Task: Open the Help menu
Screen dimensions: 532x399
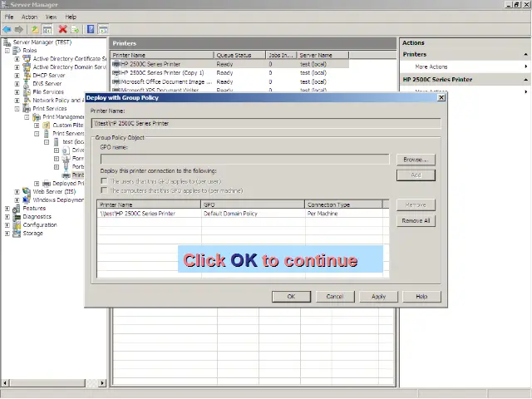Action: click(71, 17)
